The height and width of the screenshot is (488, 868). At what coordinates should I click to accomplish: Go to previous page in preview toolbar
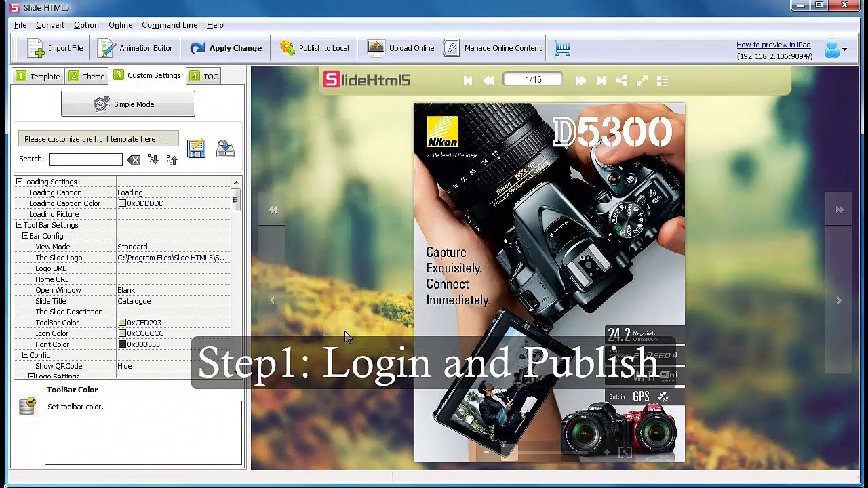pos(488,81)
